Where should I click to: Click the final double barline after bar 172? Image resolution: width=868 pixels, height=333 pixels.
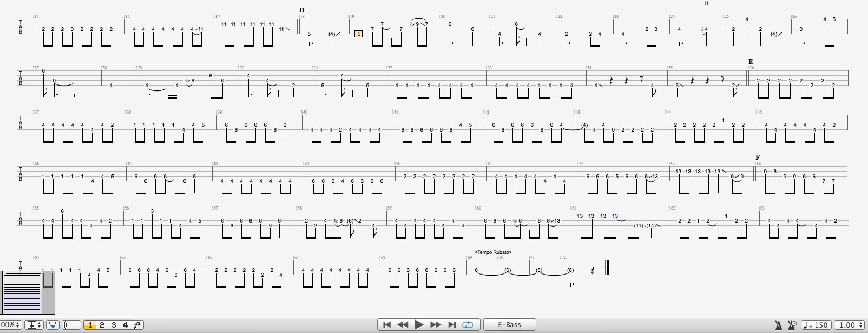click(608, 267)
